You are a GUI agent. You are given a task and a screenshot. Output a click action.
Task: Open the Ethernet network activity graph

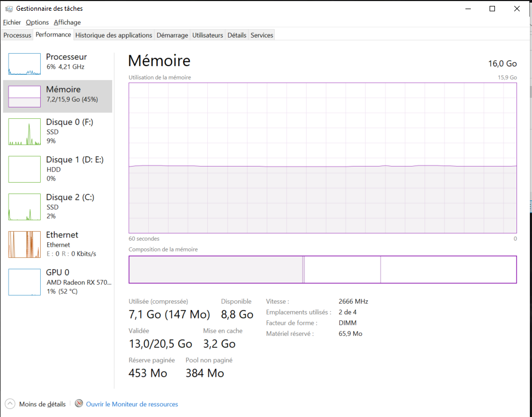click(24, 245)
